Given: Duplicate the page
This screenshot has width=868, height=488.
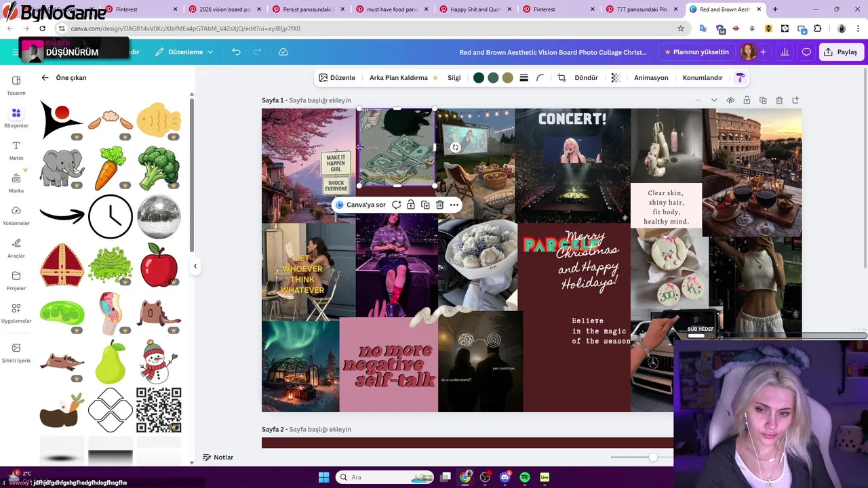Looking at the screenshot, I should click(x=763, y=100).
